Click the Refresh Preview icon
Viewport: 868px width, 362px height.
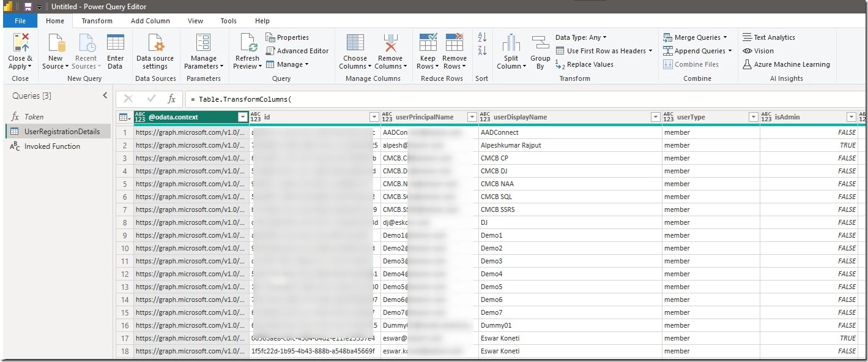point(248,43)
